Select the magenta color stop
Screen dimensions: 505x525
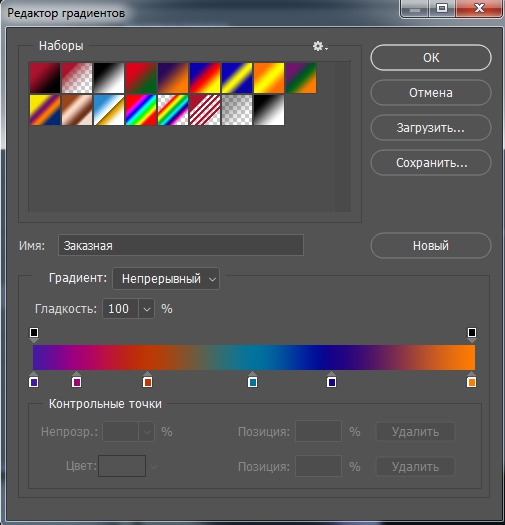pos(76,380)
